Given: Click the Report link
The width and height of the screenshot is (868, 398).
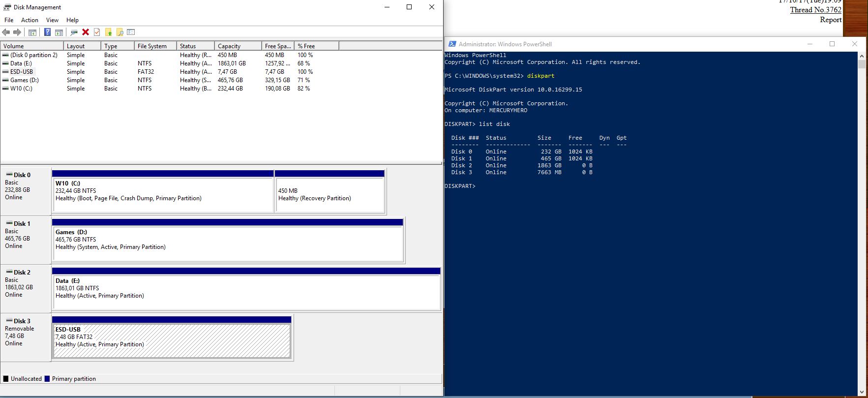Looking at the screenshot, I should click(x=831, y=20).
